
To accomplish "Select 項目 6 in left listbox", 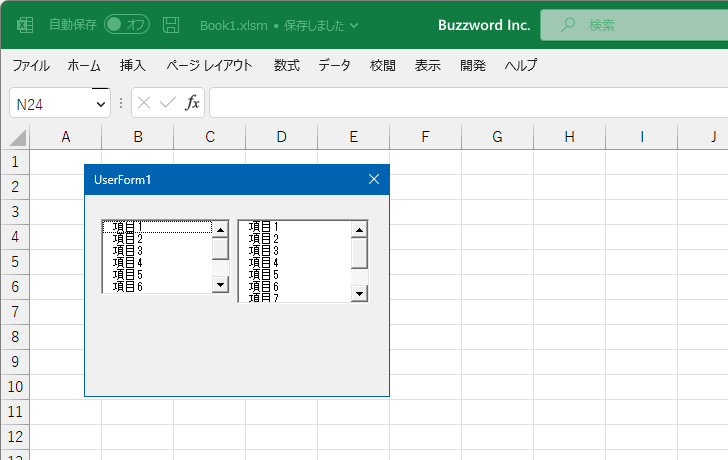I will point(157,287).
